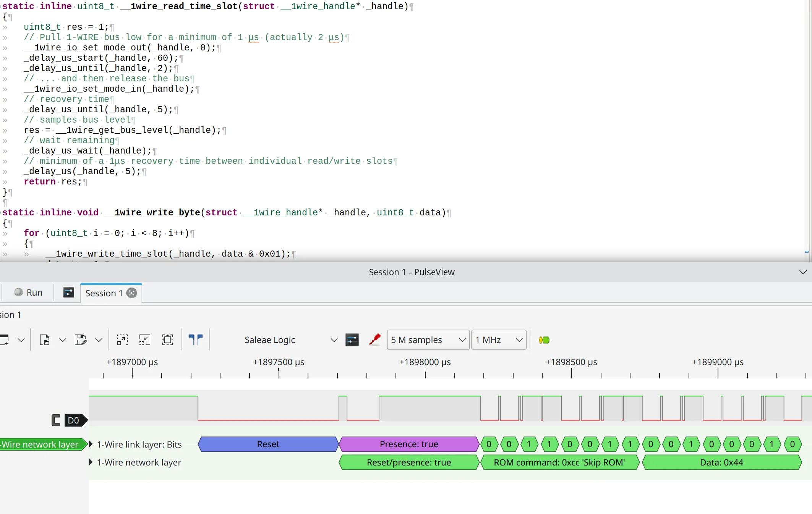The width and height of the screenshot is (812, 514).
Task: Expand the 1-Wire link layer Bits row
Action: tap(91, 444)
